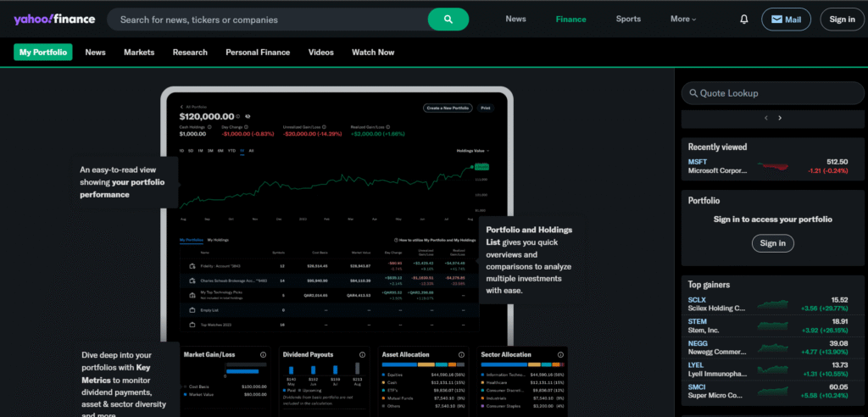Select Finance in the top bar
This screenshot has height=417, width=868.
pyautogui.click(x=570, y=19)
